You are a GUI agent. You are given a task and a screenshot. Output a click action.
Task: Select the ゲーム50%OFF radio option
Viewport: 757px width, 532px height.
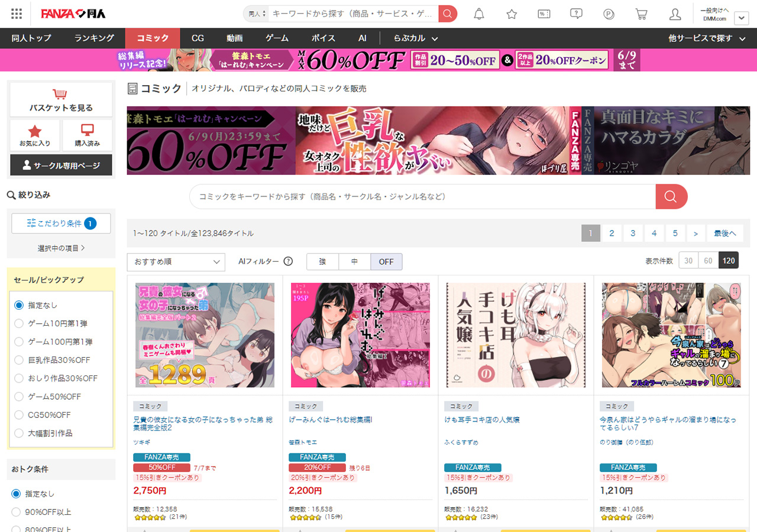19,397
